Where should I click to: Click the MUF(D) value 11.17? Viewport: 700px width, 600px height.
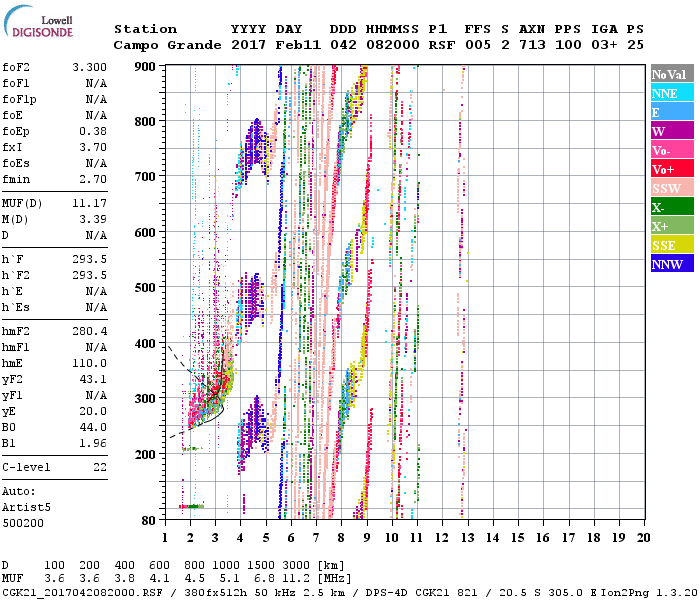89,204
